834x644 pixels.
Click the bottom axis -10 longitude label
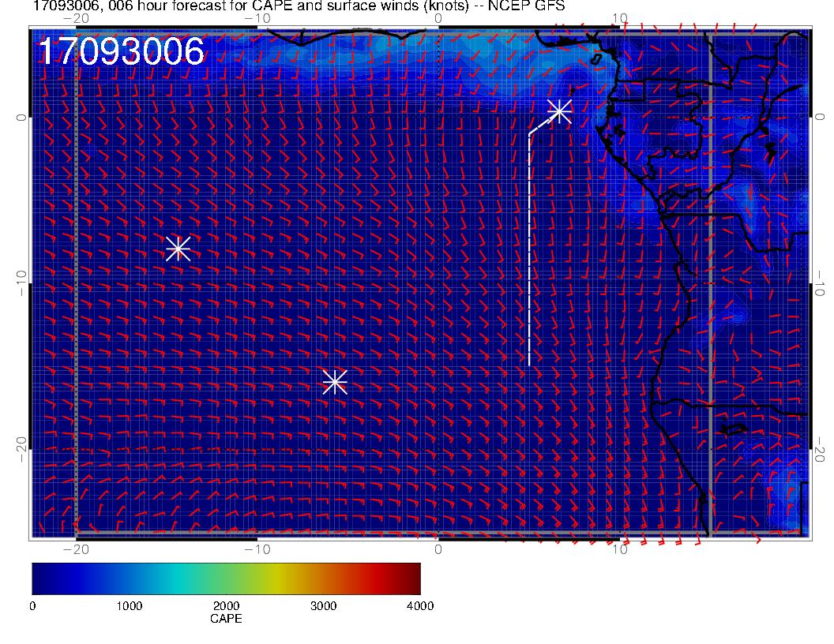pos(257,549)
